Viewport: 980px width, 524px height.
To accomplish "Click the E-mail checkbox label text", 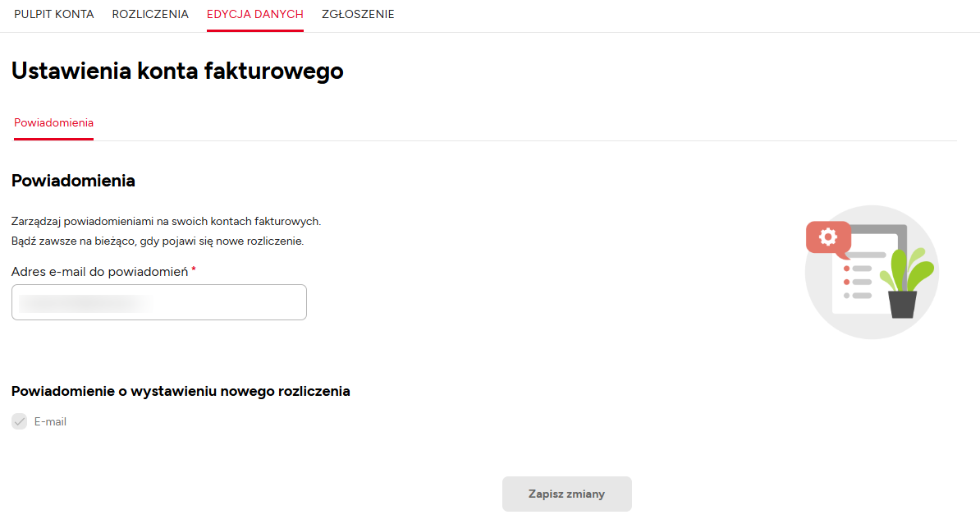I will coord(50,421).
